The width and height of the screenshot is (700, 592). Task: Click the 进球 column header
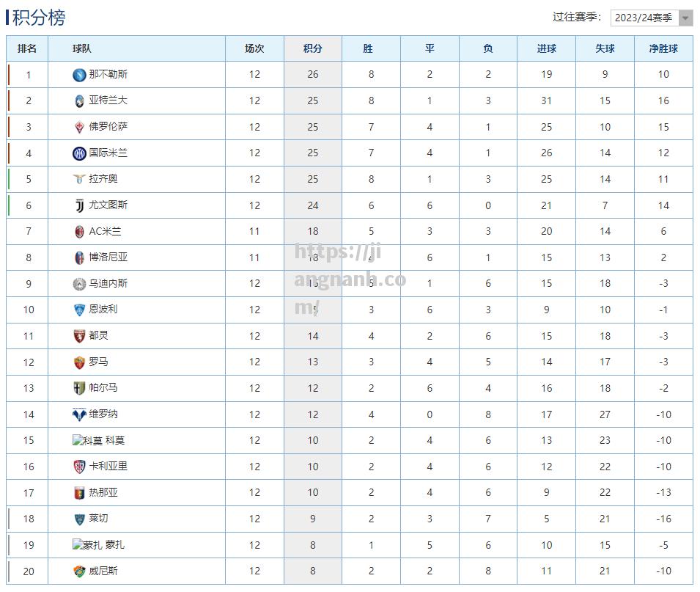click(x=546, y=48)
